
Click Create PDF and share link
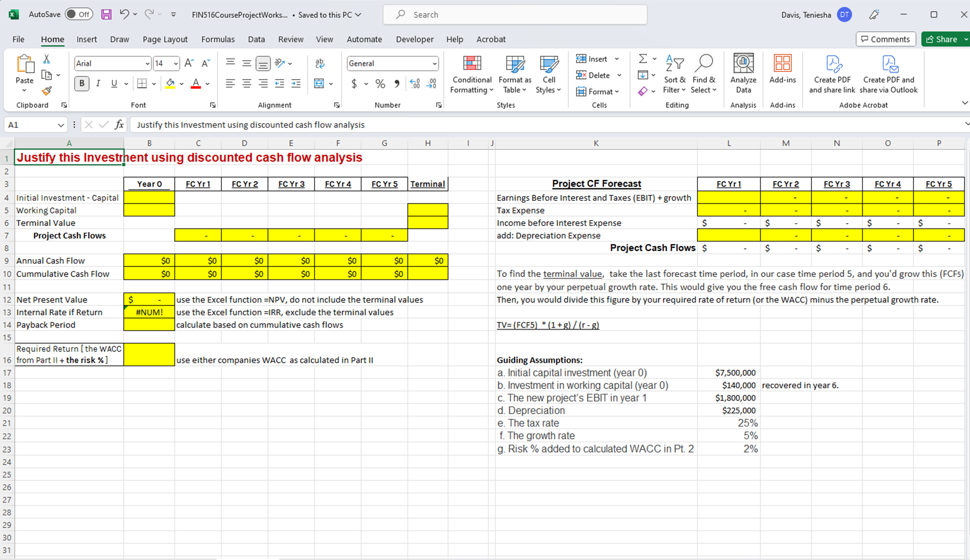(x=832, y=74)
